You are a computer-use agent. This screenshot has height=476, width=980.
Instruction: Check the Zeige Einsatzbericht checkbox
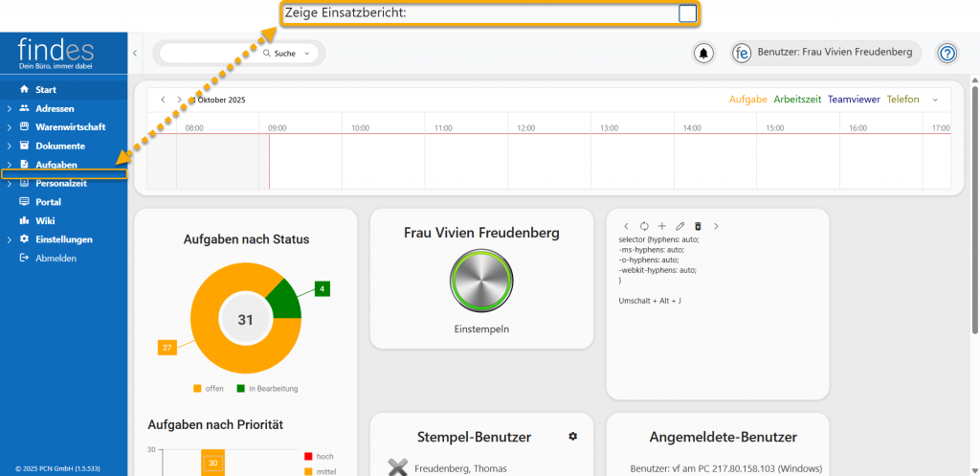coord(687,12)
